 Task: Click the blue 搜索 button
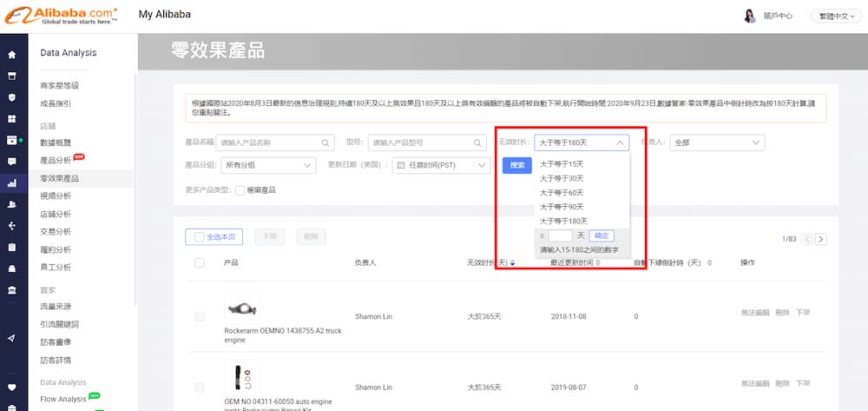[517, 166]
